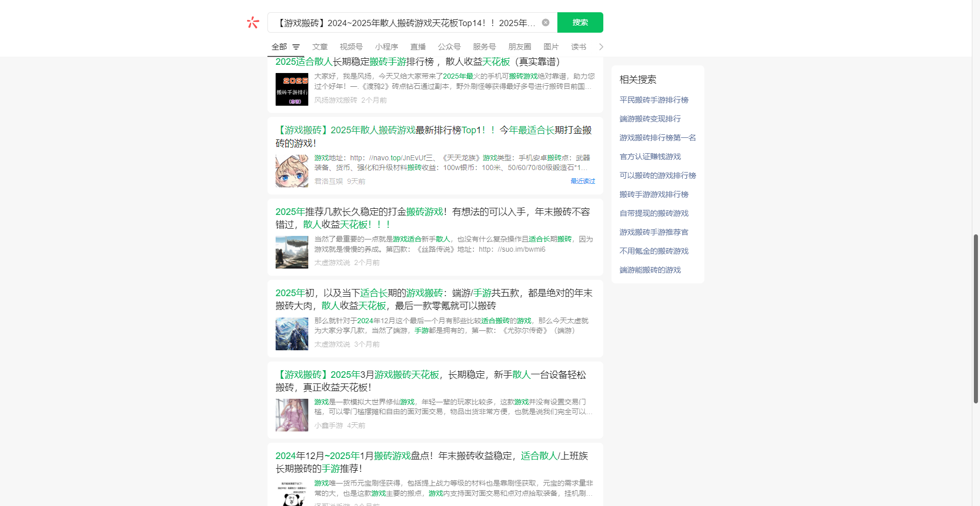The height and width of the screenshot is (506, 980).
Task: Select the 全部 tab
Action: coord(279,47)
